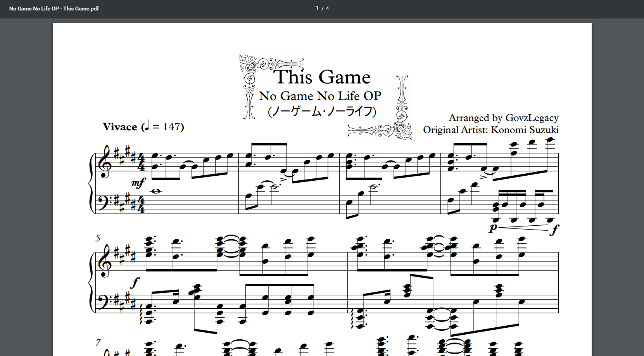Click the Japanese katakana subtitle line

click(x=322, y=111)
